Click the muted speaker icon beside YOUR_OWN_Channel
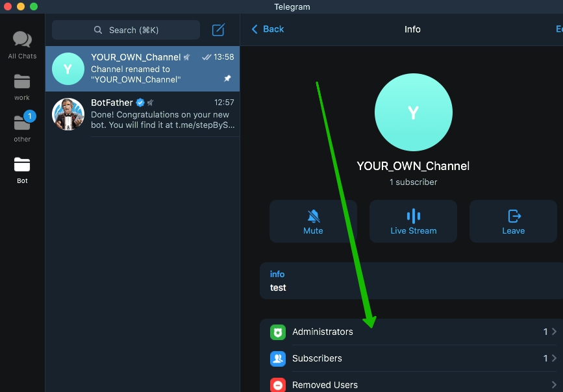This screenshot has height=392, width=563. tap(187, 57)
